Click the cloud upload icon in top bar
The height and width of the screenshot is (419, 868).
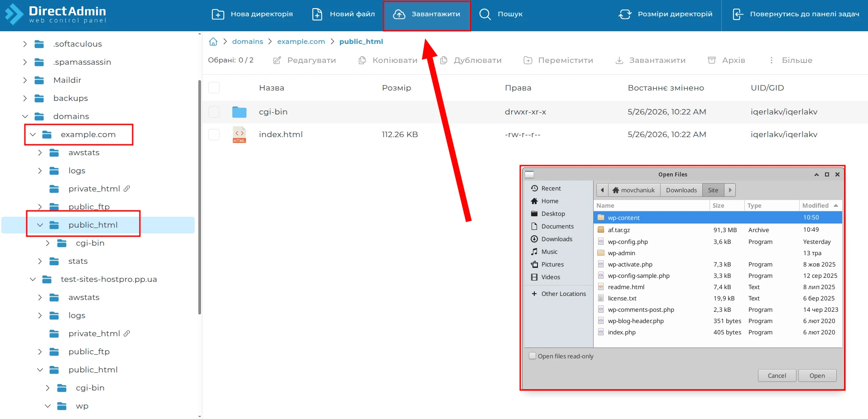click(399, 14)
